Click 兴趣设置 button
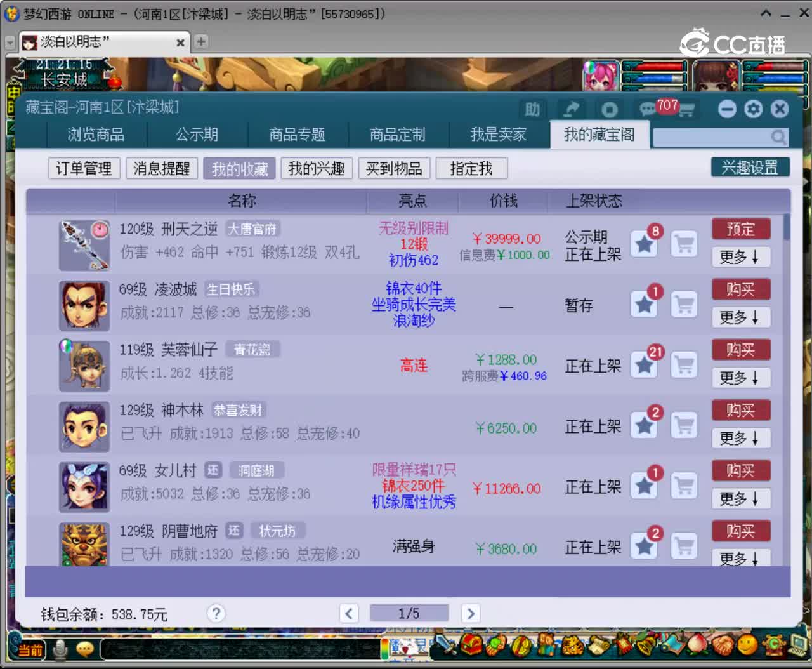The width and height of the screenshot is (812, 669). [x=750, y=168]
